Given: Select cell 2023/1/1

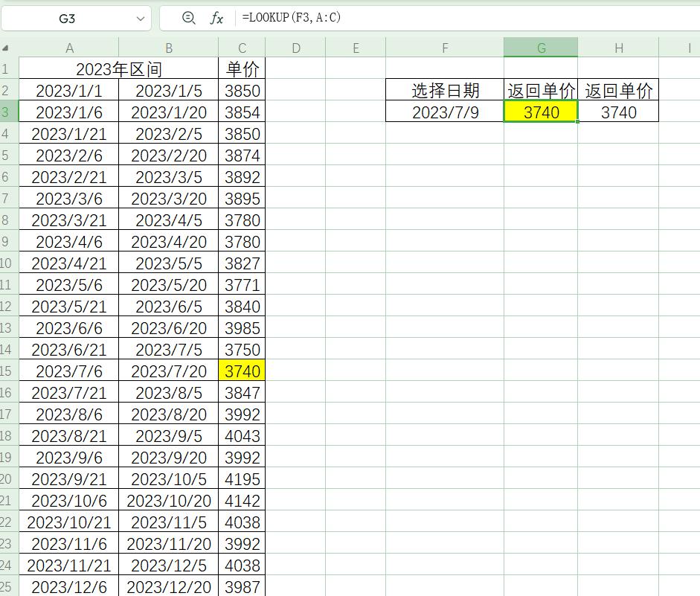Looking at the screenshot, I should [69, 90].
